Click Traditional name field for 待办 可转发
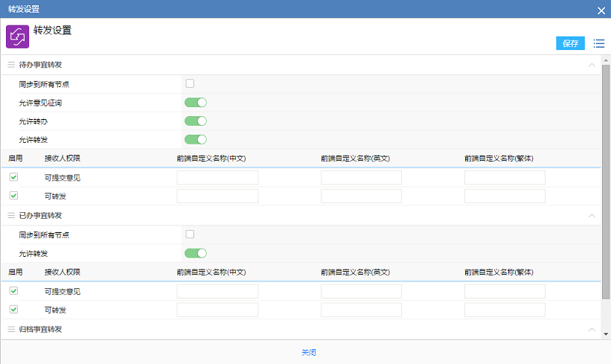Image resolution: width=611 pixels, height=364 pixels. coord(505,196)
